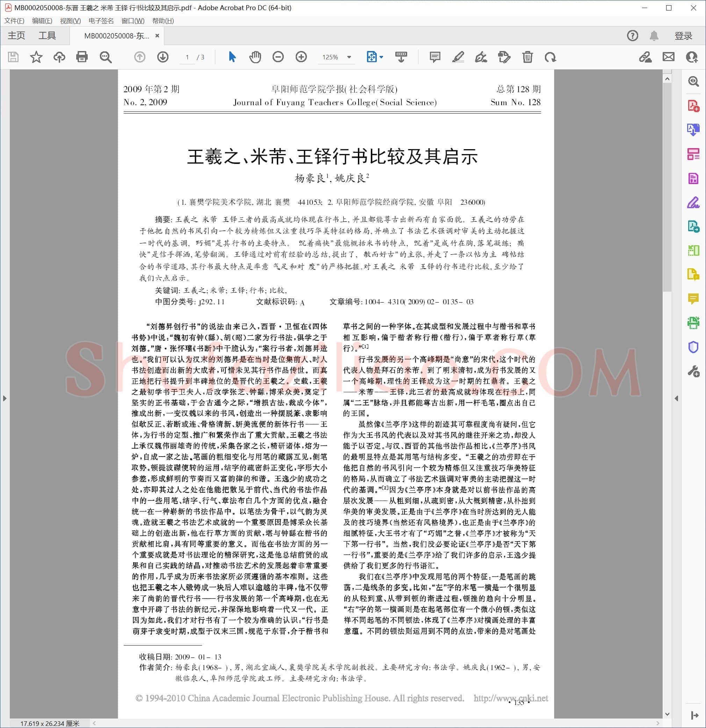Open the 视图(V) menu

[70, 21]
